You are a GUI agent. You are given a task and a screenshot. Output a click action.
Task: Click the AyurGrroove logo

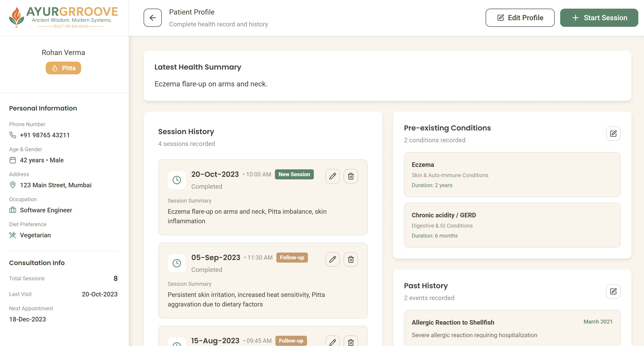63,17
